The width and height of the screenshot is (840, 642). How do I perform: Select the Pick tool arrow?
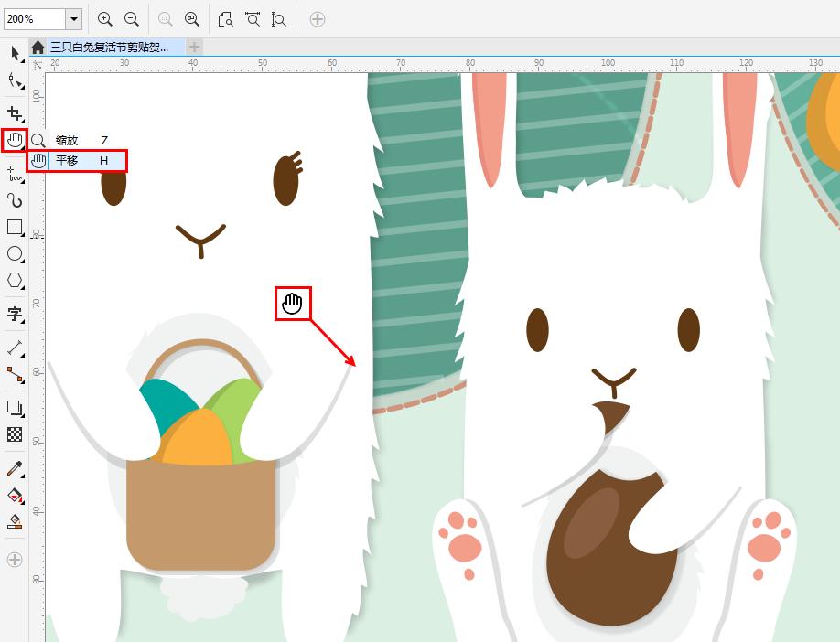pos(15,53)
